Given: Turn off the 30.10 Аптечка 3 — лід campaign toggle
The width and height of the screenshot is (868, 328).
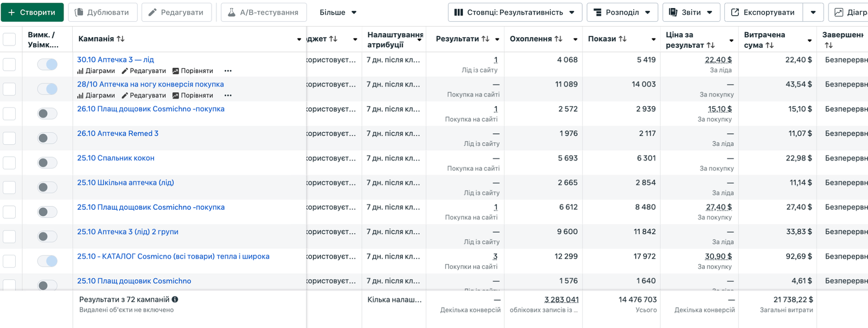Looking at the screenshot, I should pos(47,65).
